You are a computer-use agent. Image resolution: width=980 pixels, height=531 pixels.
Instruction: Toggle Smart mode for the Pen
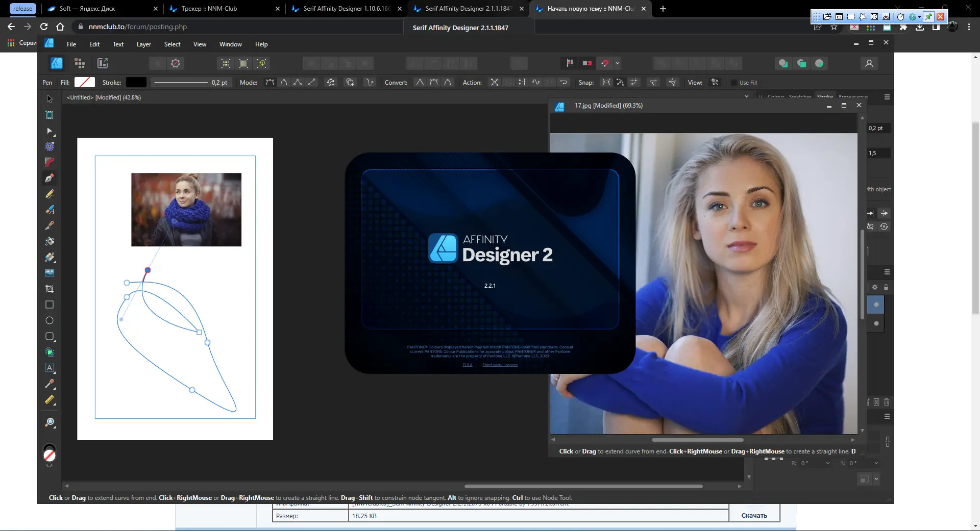284,82
